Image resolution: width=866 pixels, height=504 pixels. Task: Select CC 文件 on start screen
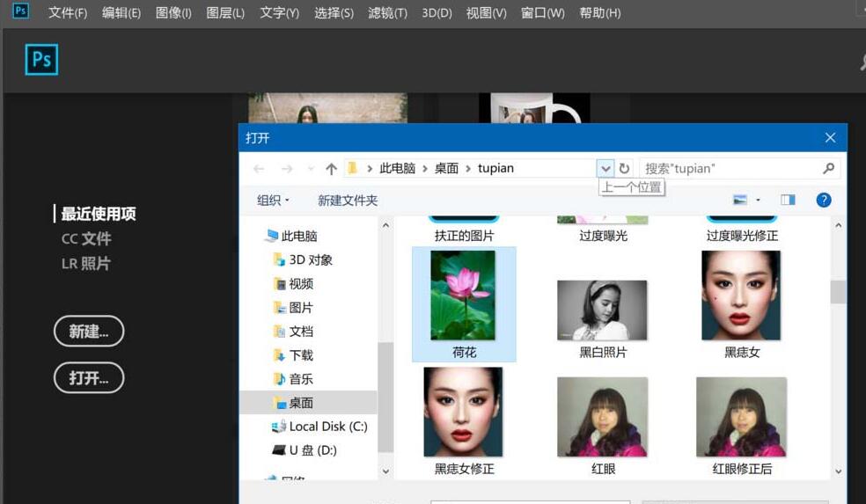86,238
